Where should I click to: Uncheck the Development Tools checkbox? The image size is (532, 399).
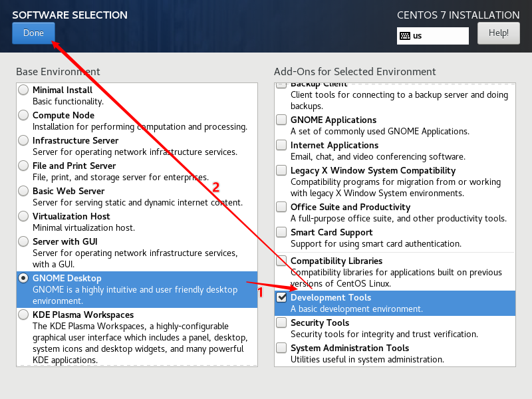(281, 297)
